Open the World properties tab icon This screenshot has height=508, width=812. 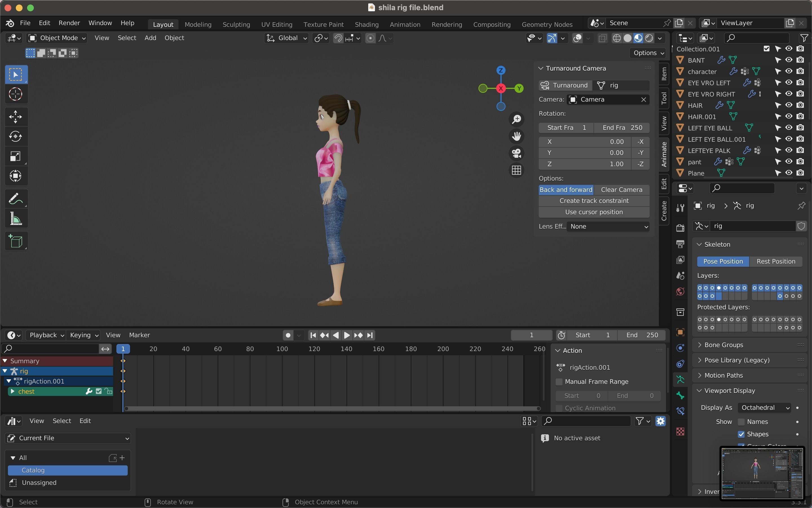click(x=680, y=291)
